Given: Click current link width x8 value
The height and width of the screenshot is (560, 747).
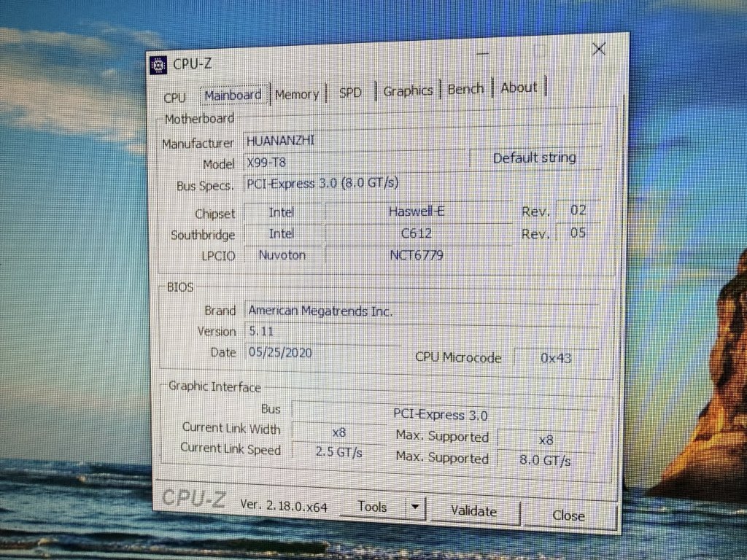Looking at the screenshot, I should (339, 432).
